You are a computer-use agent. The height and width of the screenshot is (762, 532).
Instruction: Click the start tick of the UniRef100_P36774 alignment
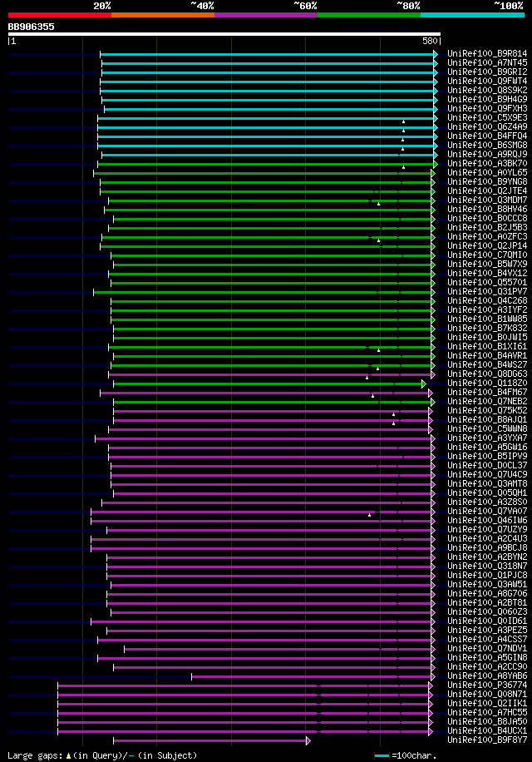point(57,685)
